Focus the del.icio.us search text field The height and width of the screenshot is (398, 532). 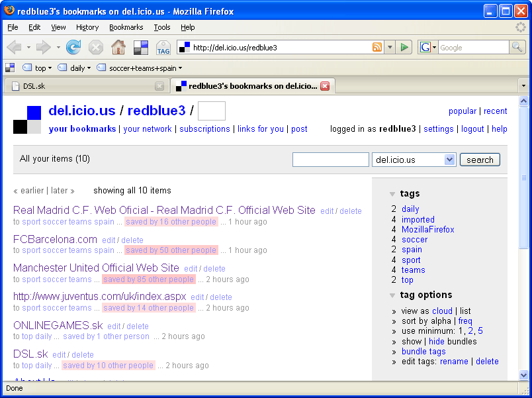(x=330, y=160)
